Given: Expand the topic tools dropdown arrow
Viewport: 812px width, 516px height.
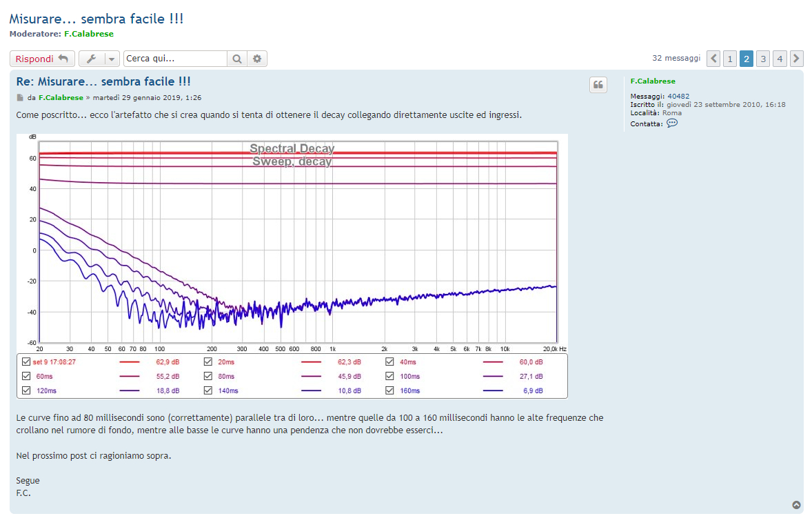Looking at the screenshot, I should click(112, 59).
